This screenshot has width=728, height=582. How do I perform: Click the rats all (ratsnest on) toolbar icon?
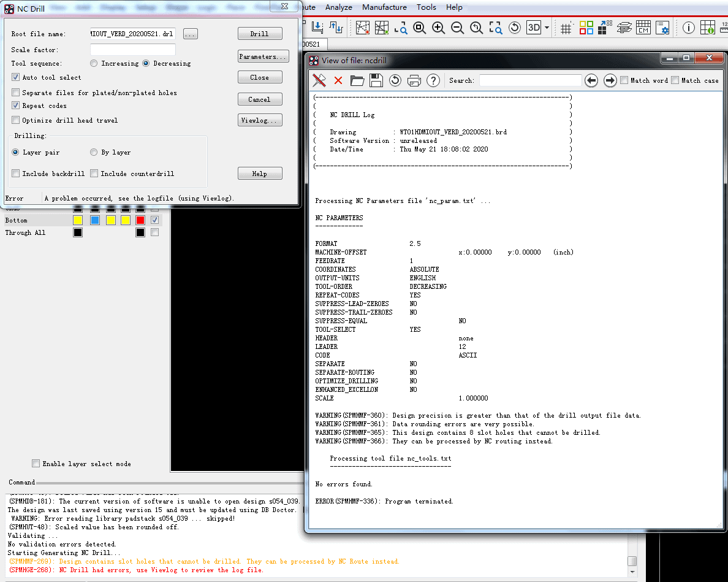click(x=382, y=28)
